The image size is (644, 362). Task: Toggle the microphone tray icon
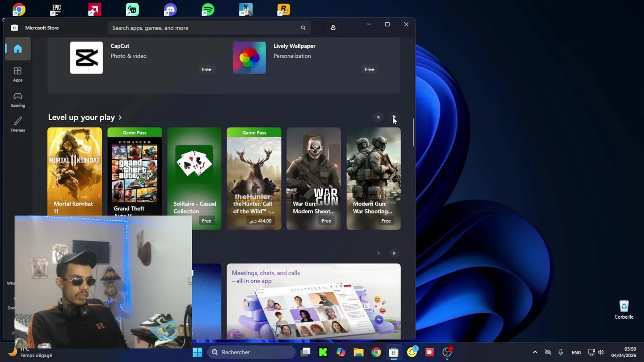[560, 352]
